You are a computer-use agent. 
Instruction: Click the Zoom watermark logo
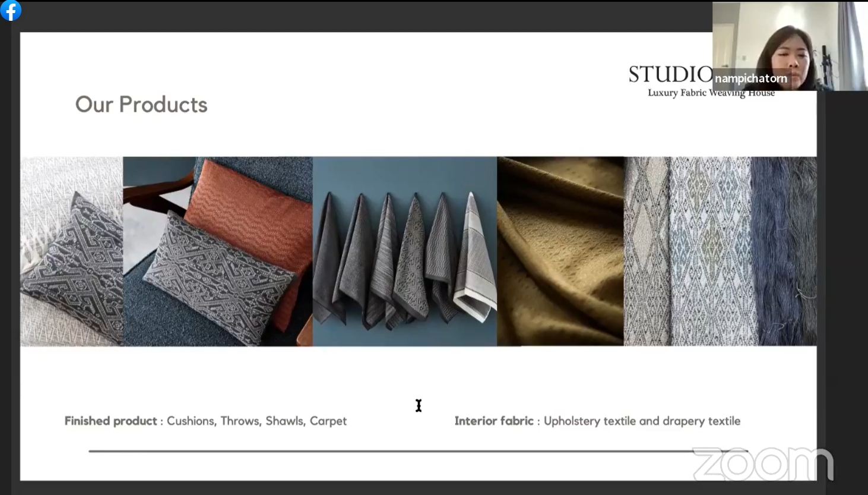764,464
